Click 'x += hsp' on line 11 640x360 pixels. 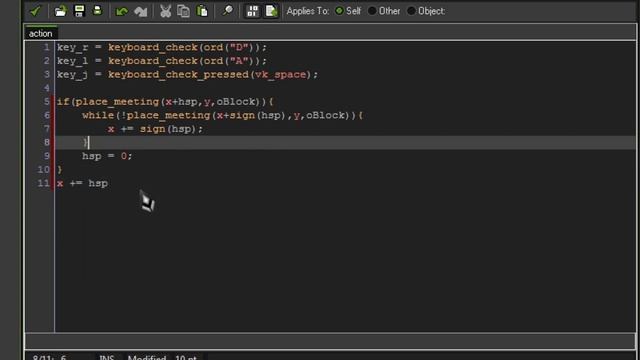coord(82,183)
